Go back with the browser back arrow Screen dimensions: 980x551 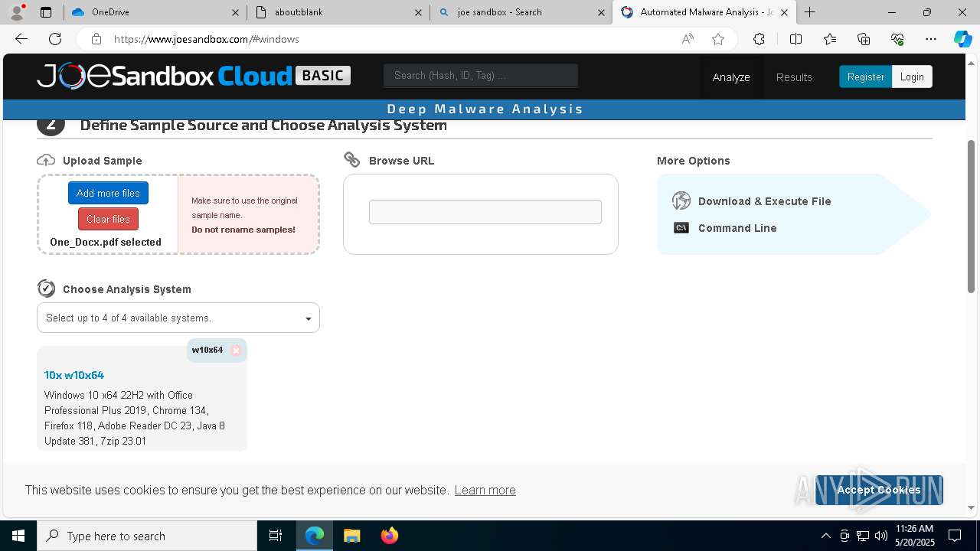point(21,39)
